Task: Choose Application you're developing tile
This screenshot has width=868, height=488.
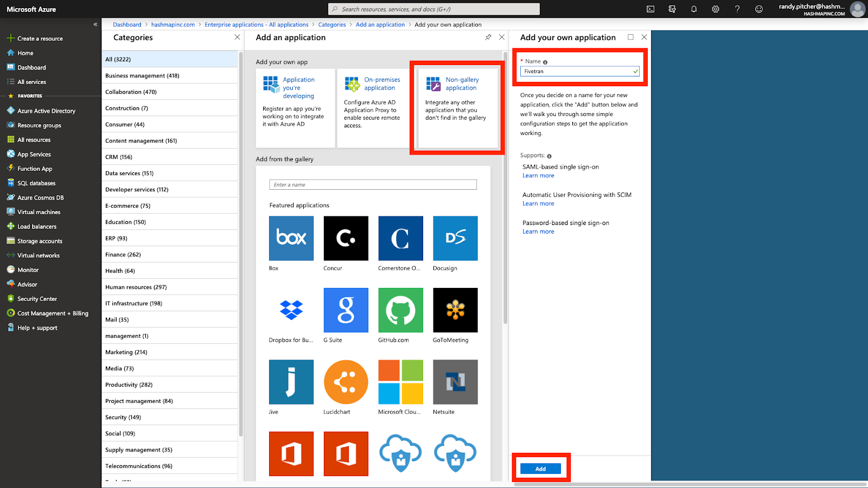Action: tap(296, 108)
